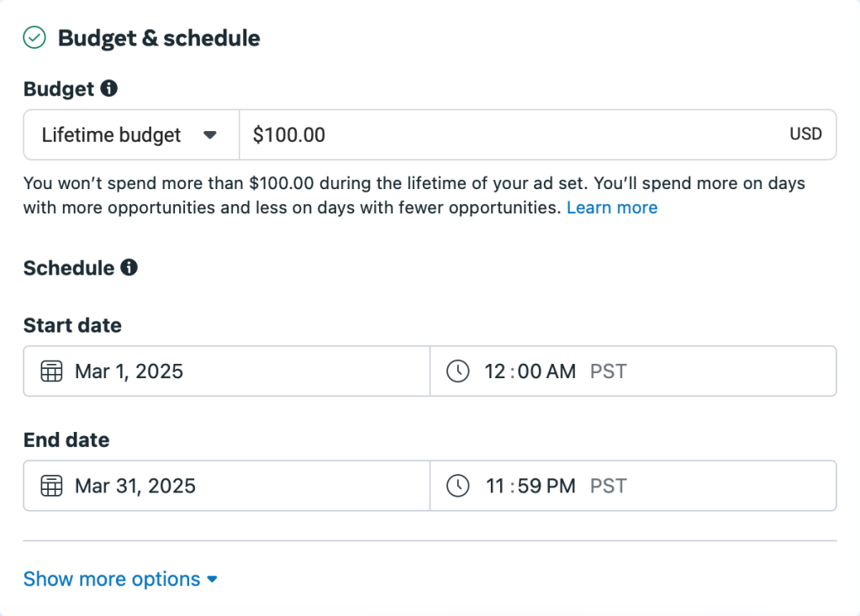Image resolution: width=860 pixels, height=616 pixels.
Task: Click the calendar icon in Start date field
Action: pyautogui.click(x=52, y=371)
